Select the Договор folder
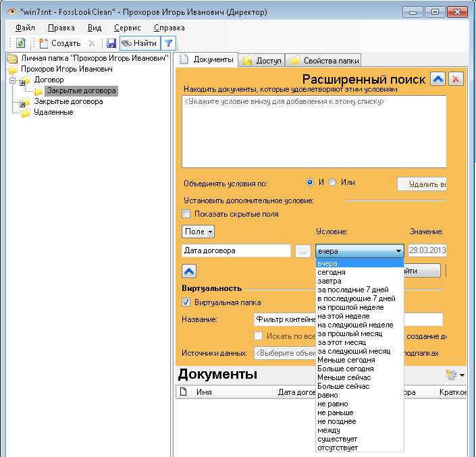 [49, 80]
